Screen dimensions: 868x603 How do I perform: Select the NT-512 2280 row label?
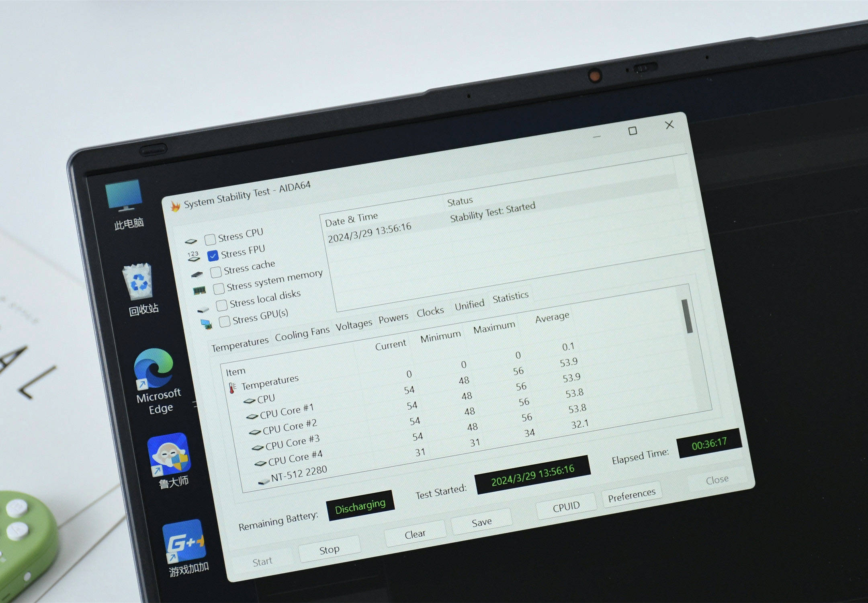coord(299,474)
